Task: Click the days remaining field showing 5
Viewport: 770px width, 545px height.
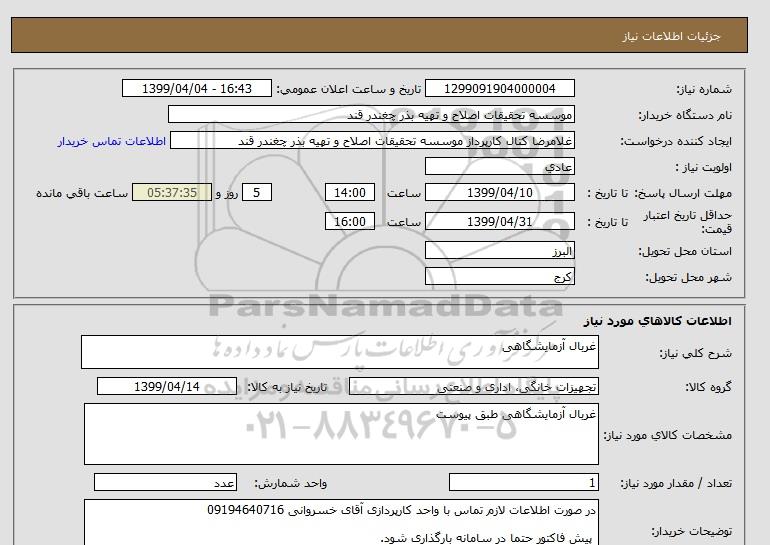Action: tap(257, 192)
